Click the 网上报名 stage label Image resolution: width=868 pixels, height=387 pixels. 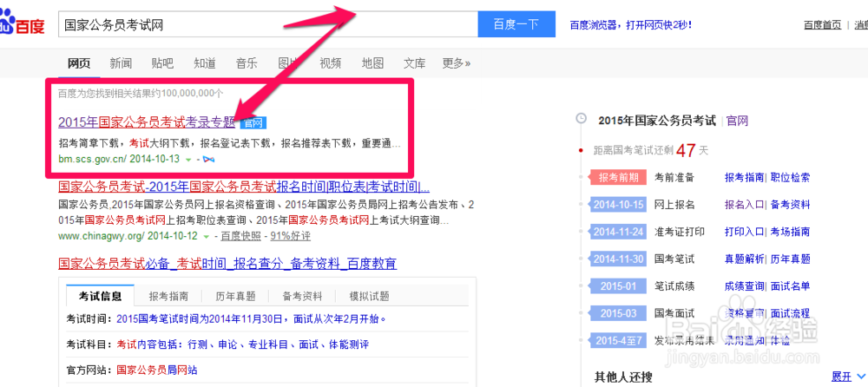click(674, 204)
